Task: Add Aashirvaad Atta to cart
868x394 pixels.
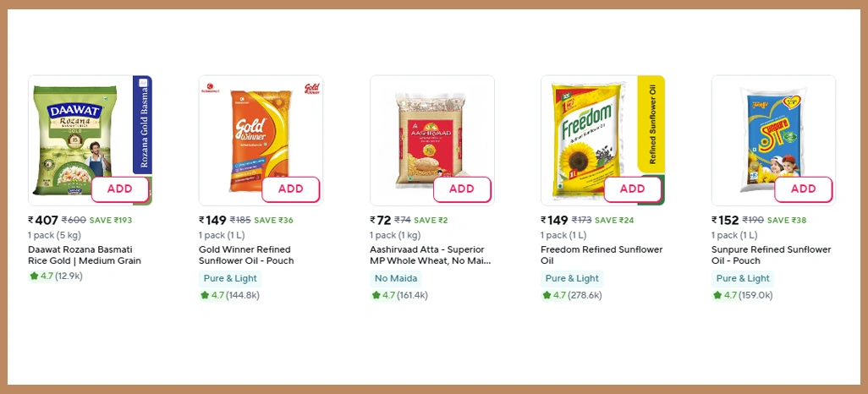Action: coord(461,189)
